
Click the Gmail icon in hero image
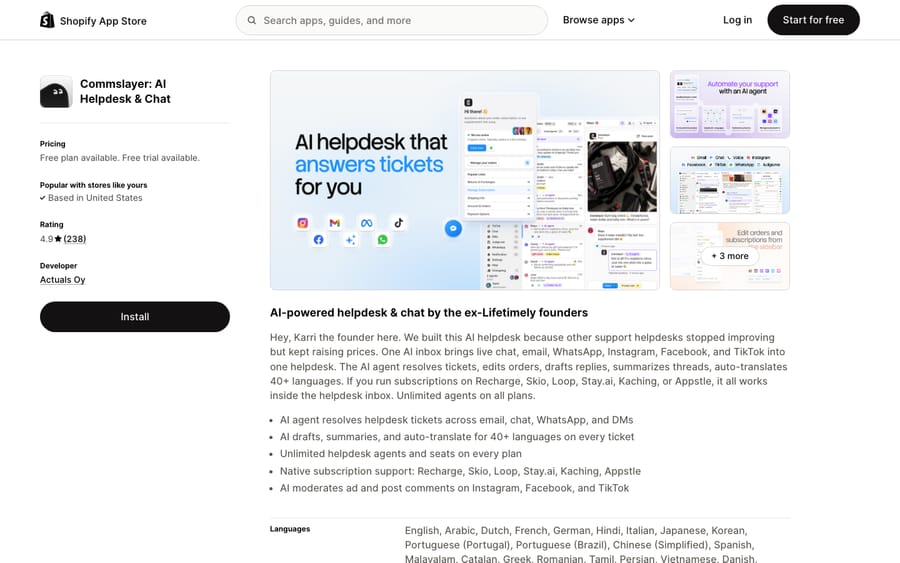coord(335,223)
